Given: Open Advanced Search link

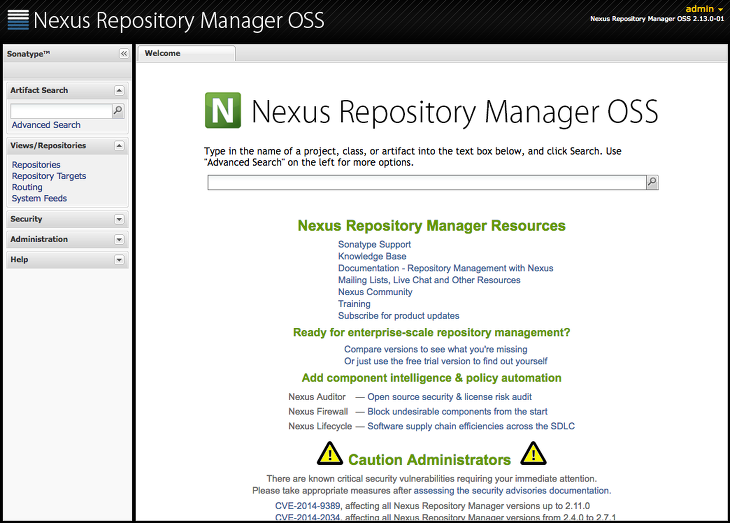Looking at the screenshot, I should coord(46,125).
